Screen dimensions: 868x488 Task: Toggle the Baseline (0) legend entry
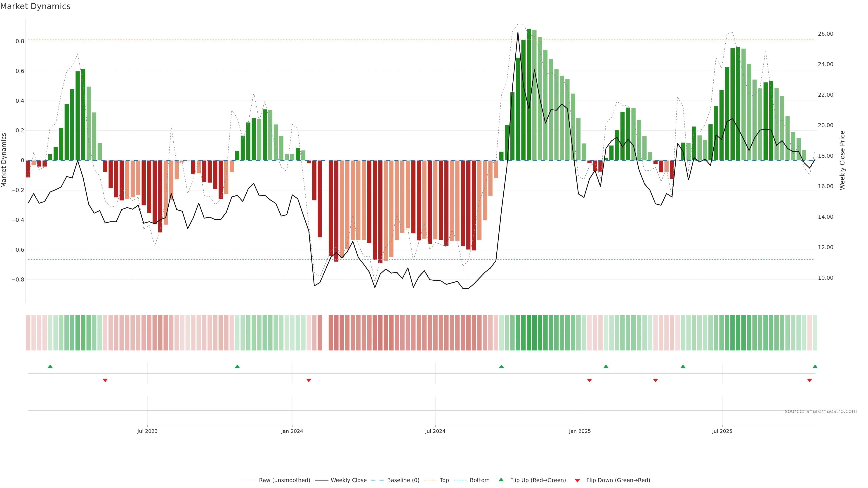tap(403, 480)
